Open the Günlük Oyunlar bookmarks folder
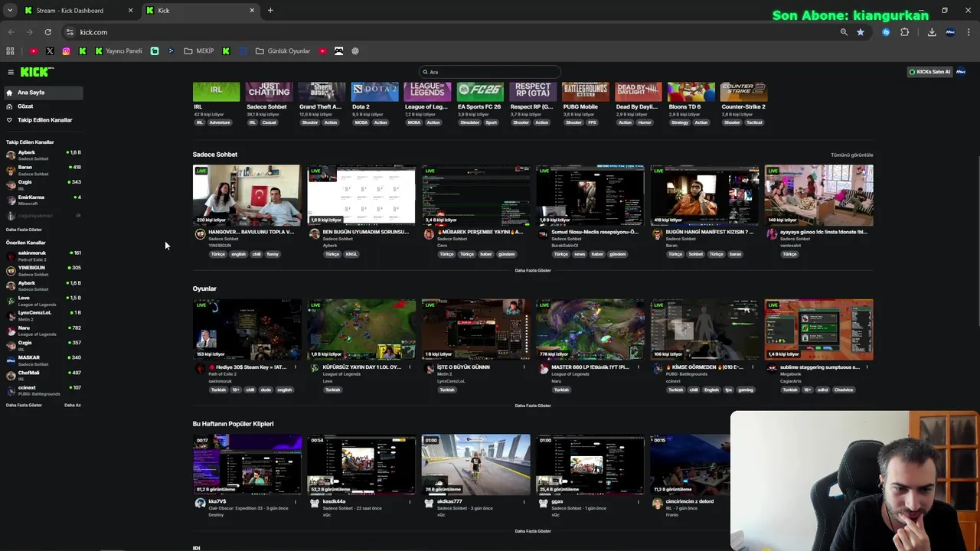The image size is (980, 551). 283,51
